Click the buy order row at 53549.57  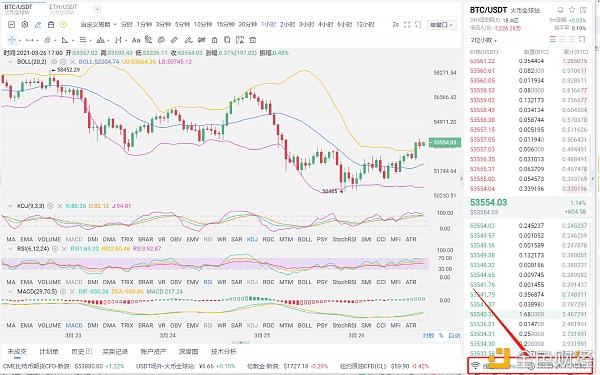(528, 236)
